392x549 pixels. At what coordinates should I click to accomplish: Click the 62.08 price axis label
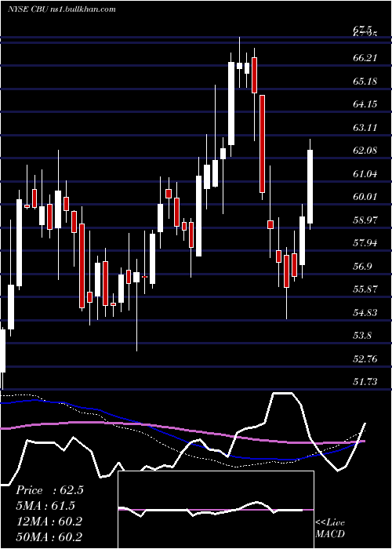pyautogui.click(x=365, y=151)
